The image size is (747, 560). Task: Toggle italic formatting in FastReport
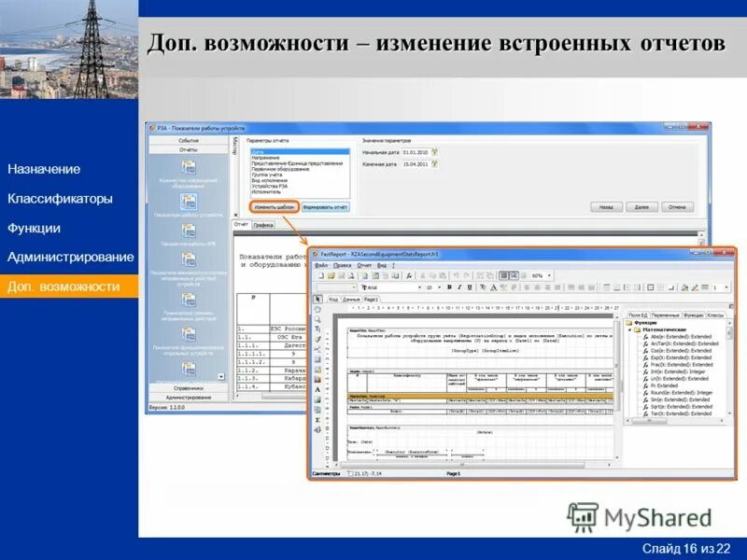[x=458, y=287]
